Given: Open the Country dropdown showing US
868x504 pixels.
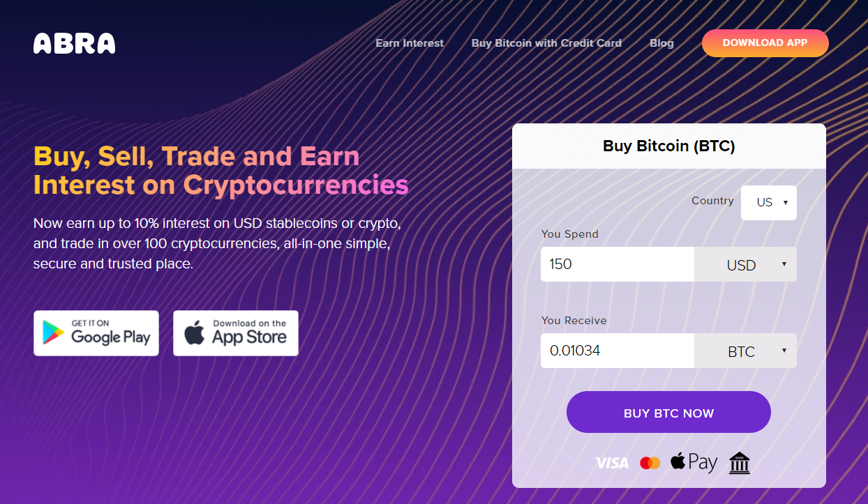Looking at the screenshot, I should [769, 203].
